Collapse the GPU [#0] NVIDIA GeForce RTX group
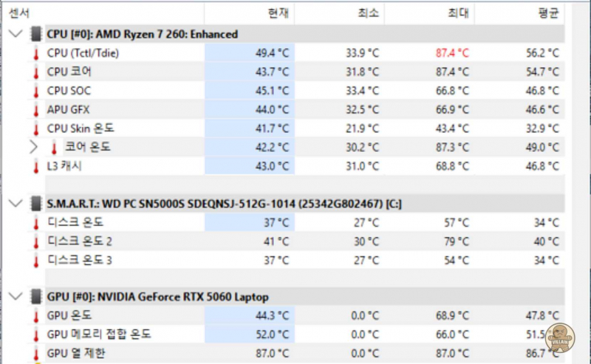This screenshot has width=591, height=364. pos(16,297)
